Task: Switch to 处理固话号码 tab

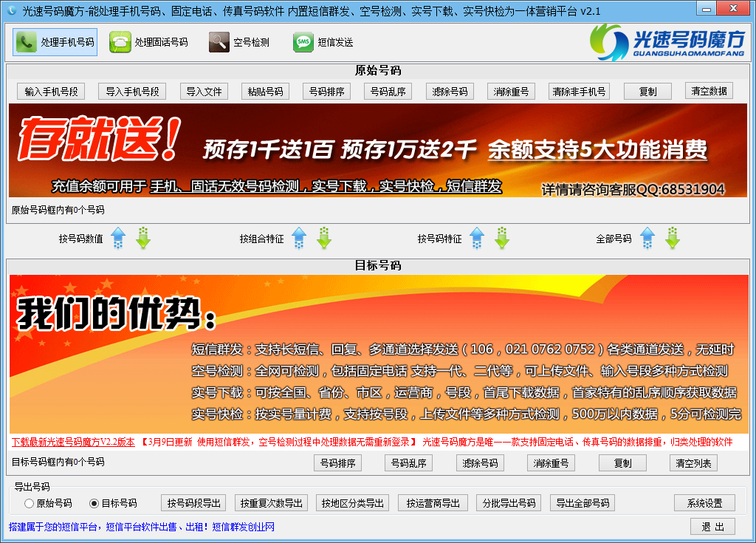Action: click(x=149, y=42)
